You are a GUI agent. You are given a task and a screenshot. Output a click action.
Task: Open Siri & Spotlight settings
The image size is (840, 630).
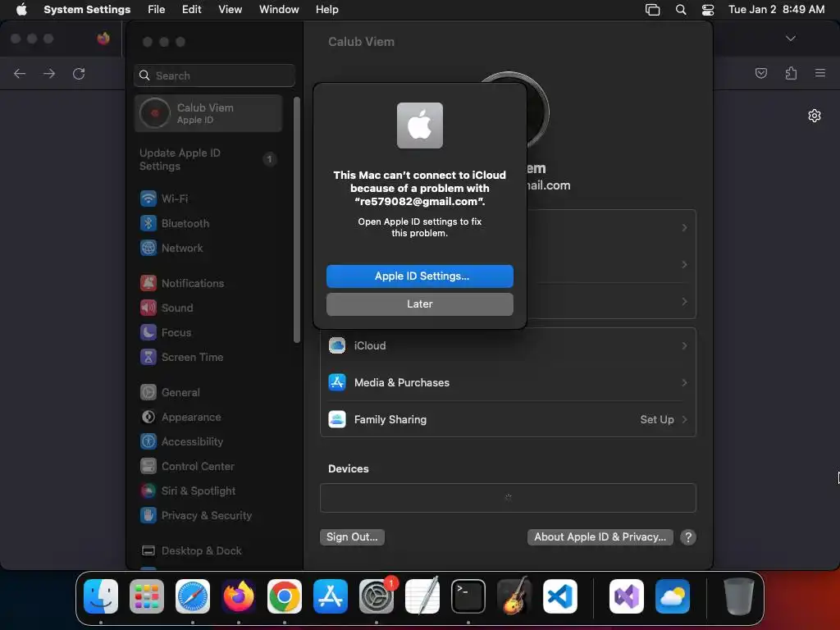point(208,491)
